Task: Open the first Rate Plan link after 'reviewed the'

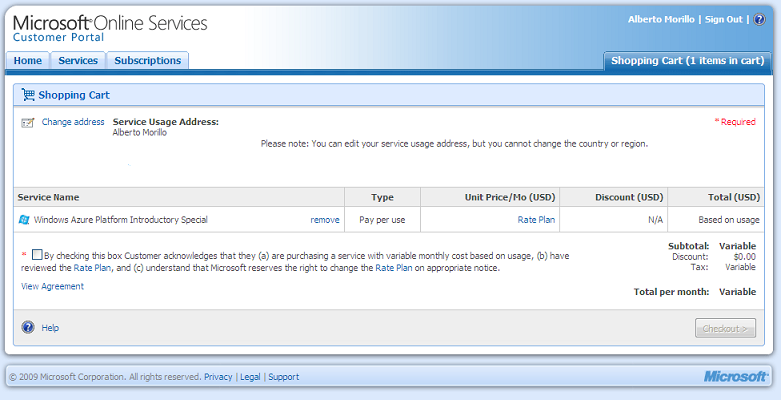Action: tap(92, 268)
